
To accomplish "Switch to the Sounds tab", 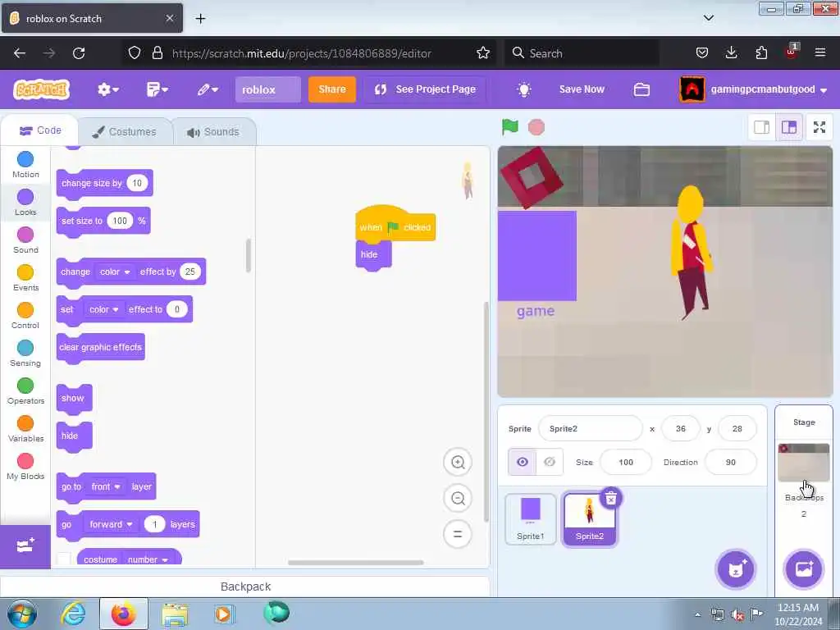I will click(x=213, y=132).
